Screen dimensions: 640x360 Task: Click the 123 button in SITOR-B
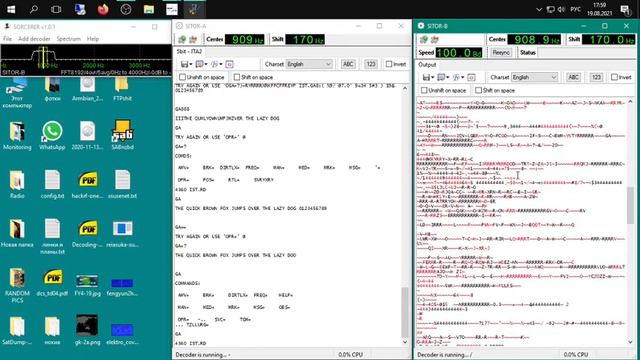pos(596,77)
